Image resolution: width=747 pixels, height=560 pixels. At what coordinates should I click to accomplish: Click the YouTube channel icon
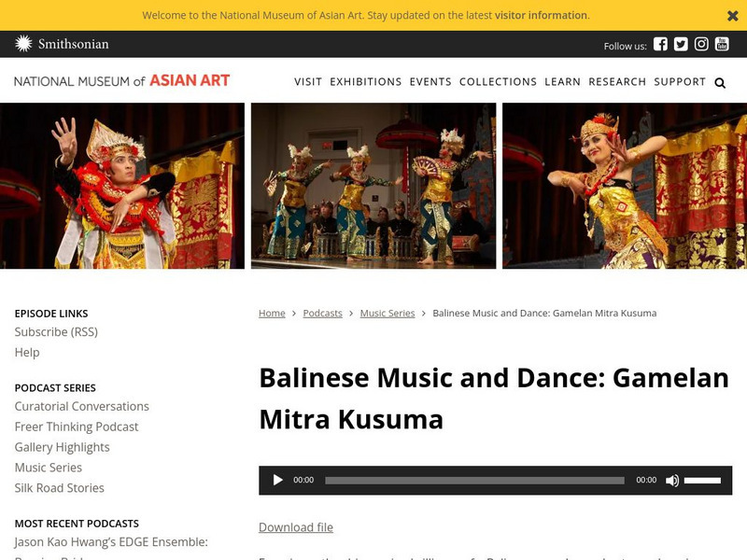720,42
